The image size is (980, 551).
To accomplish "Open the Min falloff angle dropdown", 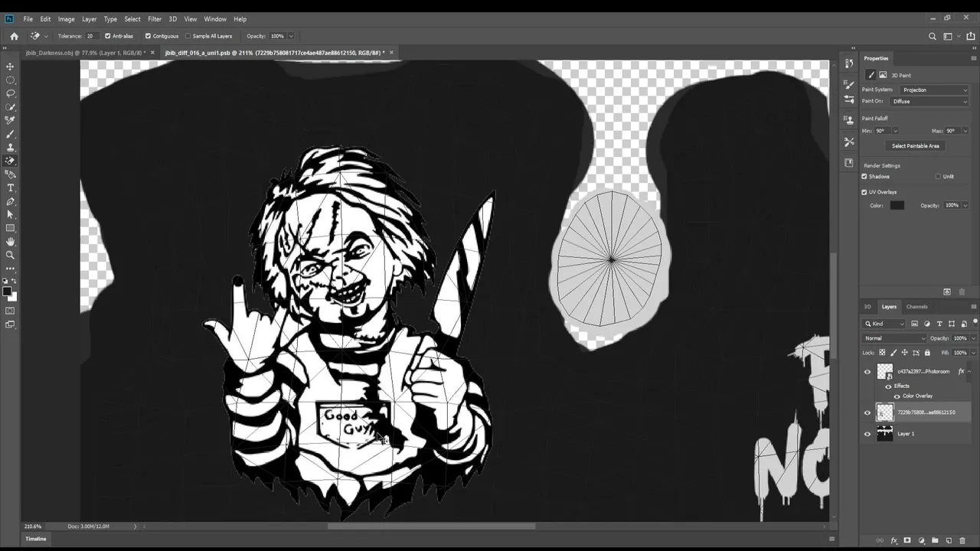I will coord(895,131).
